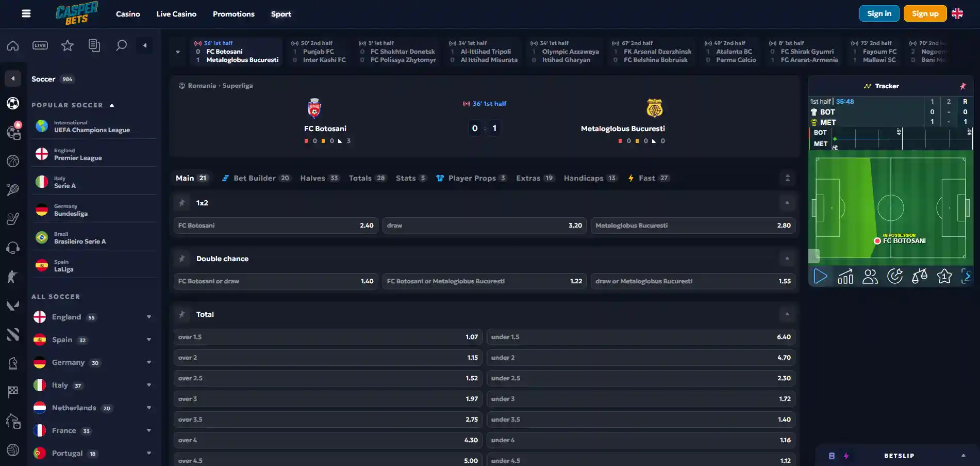Open the Casino menu
Viewport: 980px width, 466px height.
[128, 14]
